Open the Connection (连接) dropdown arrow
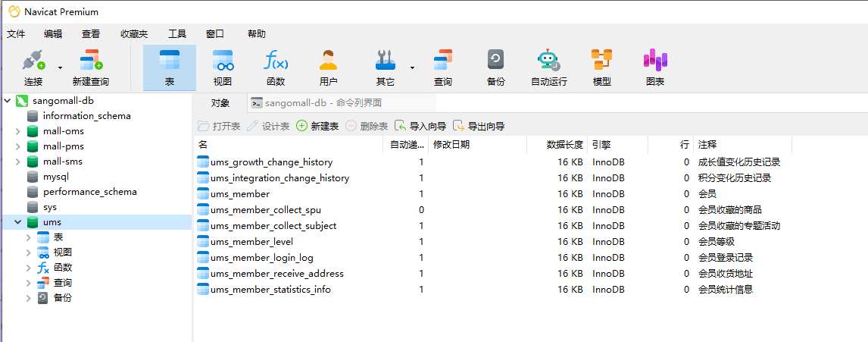The image size is (868, 342). [x=60, y=68]
